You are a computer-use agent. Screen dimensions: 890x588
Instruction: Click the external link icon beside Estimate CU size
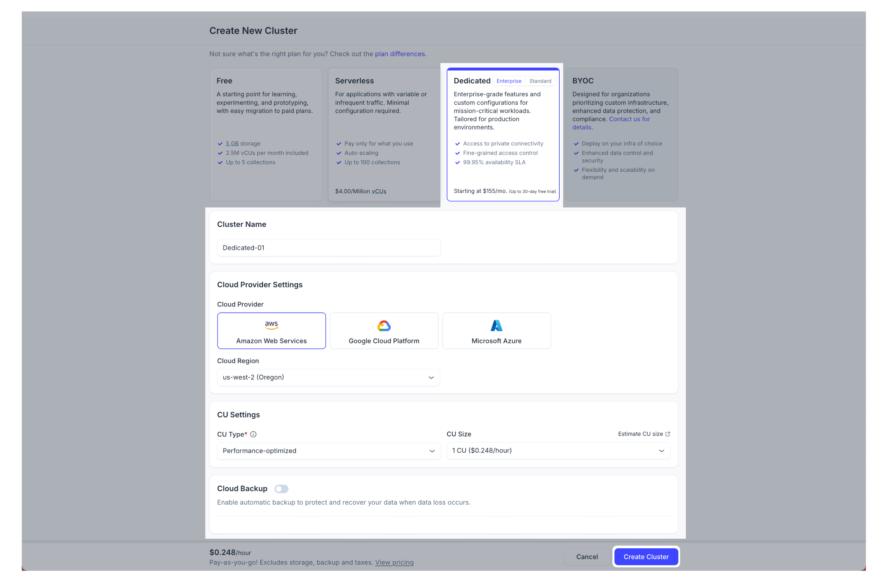[667, 434]
